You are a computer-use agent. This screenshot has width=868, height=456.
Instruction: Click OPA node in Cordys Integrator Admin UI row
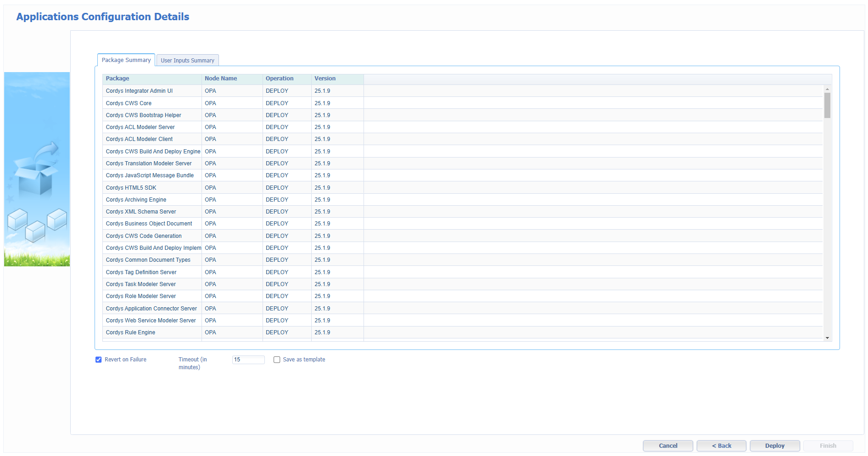pyautogui.click(x=210, y=91)
